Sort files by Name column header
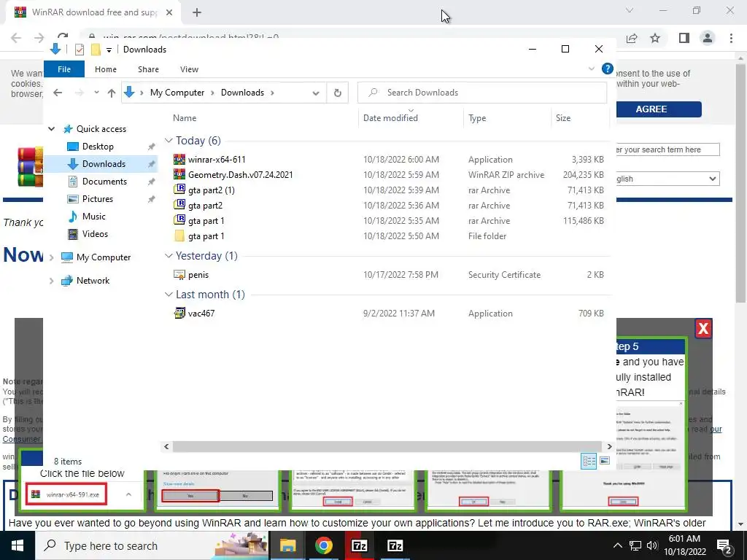The height and width of the screenshot is (560, 747). (185, 118)
